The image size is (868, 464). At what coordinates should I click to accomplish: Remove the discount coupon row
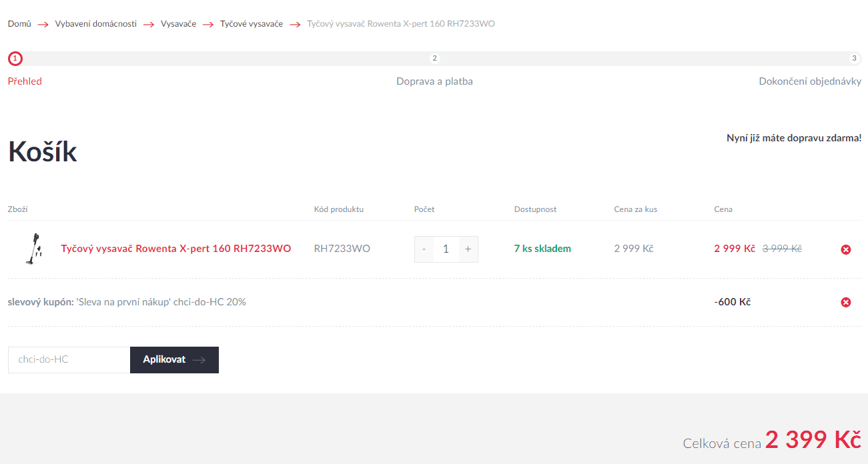(x=846, y=302)
